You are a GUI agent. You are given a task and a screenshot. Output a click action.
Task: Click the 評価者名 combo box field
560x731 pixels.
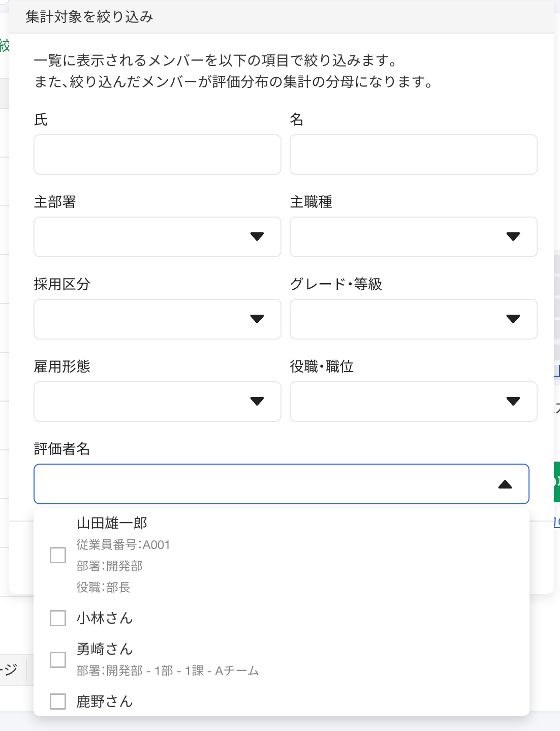pyautogui.click(x=264, y=484)
